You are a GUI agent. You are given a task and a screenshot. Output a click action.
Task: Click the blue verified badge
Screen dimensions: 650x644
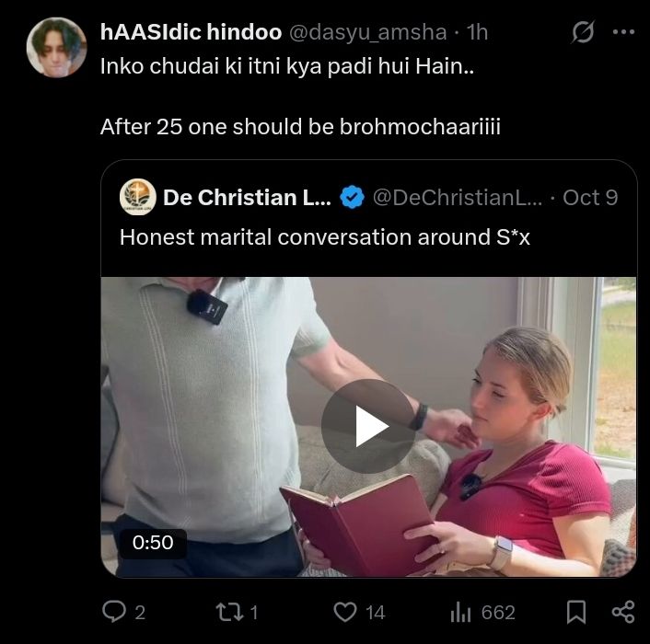351,197
